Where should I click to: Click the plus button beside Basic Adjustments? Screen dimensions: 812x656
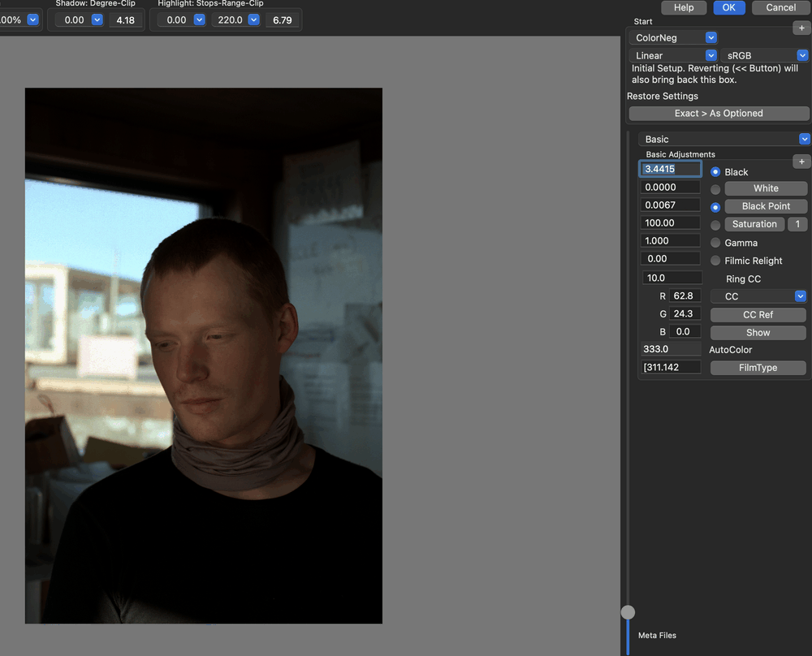(x=801, y=162)
